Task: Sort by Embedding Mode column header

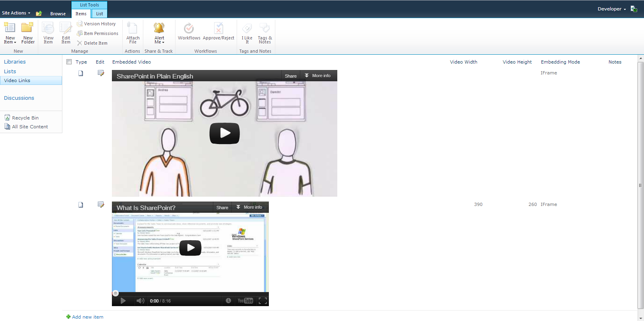Action: coord(560,62)
